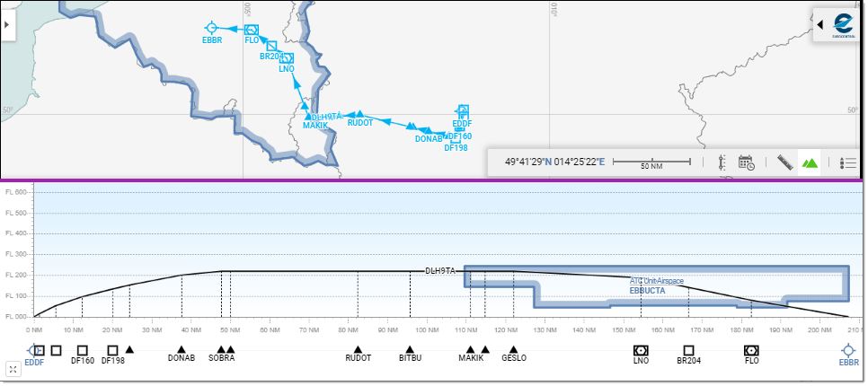Toggle the green terrain profile view button
The height and width of the screenshot is (386, 868).
tap(810, 162)
